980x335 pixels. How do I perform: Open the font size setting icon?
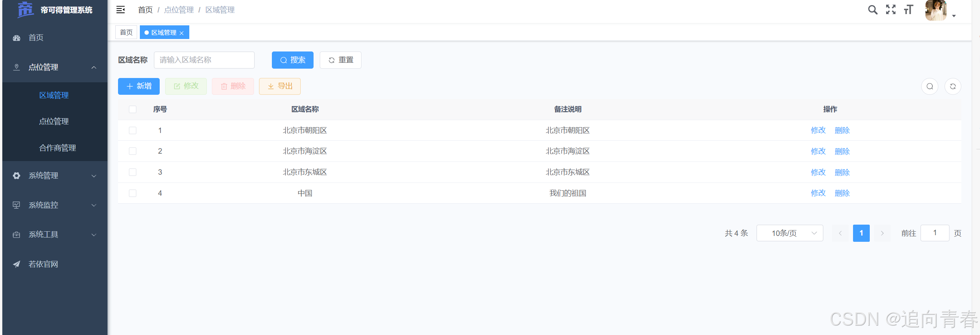coord(908,10)
